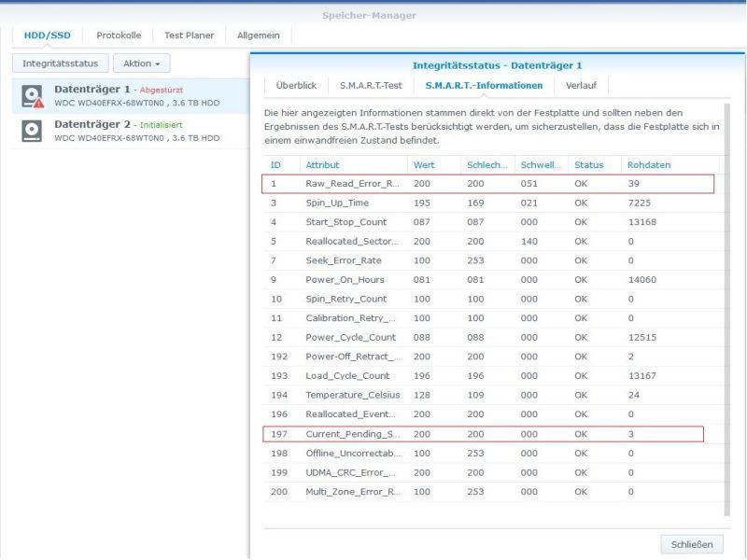Image resolution: width=747 pixels, height=560 pixels.
Task: Select the Load_Cycle_Count attribute row
Action: pyautogui.click(x=492, y=376)
